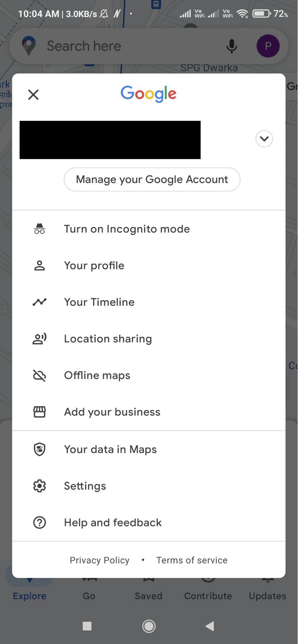Viewport: 298px width, 644px height.
Task: Tap Android recent apps square button
Action: 87,626
